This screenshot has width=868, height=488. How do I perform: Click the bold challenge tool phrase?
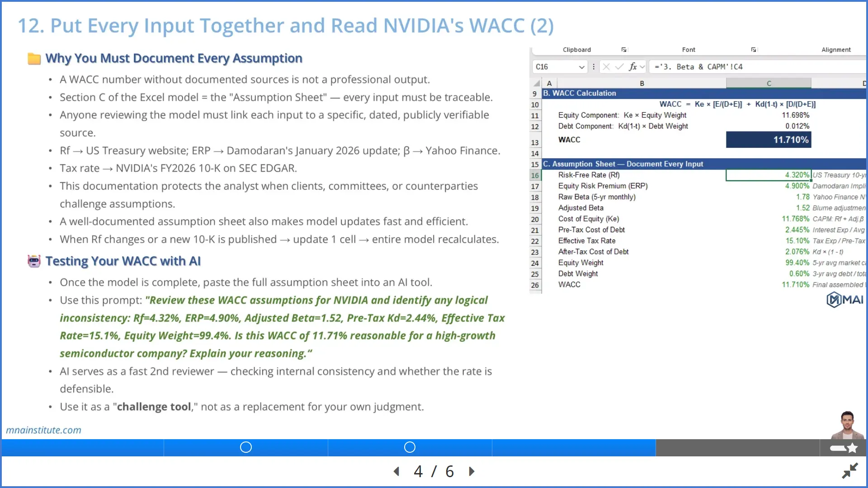[154, 407]
